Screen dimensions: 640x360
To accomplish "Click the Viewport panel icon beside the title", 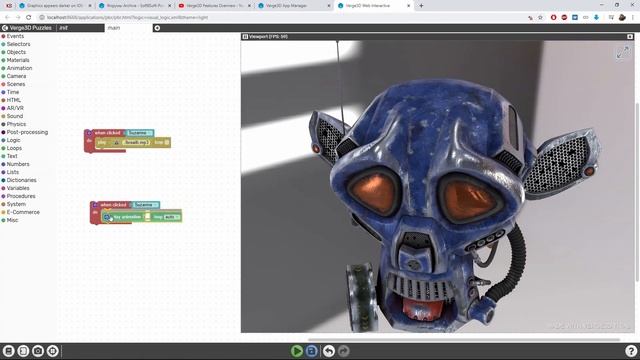I will [245, 37].
